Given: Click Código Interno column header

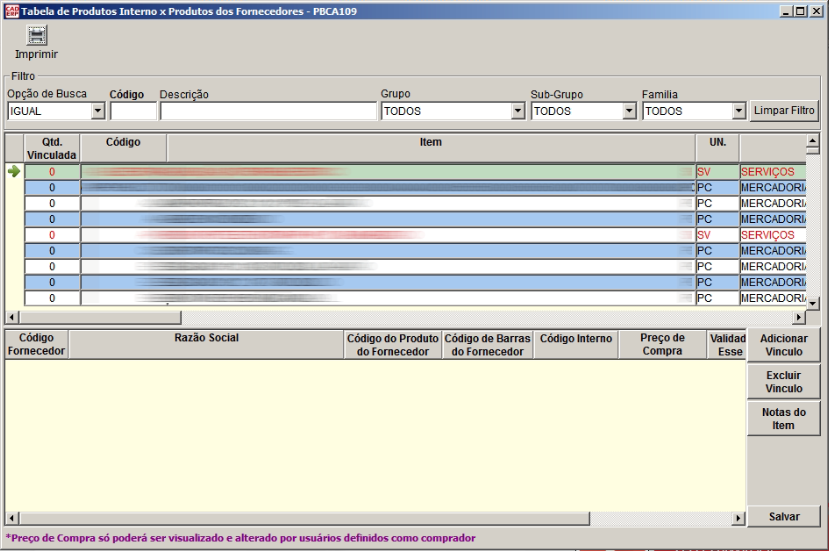Looking at the screenshot, I should [x=576, y=344].
